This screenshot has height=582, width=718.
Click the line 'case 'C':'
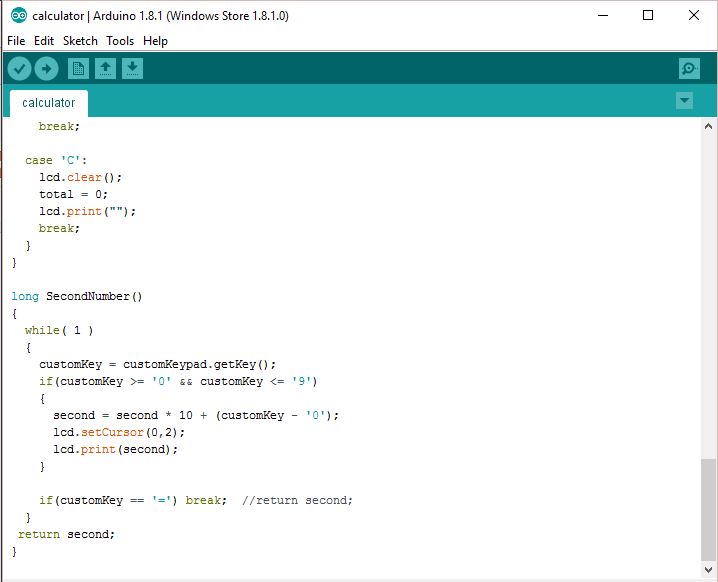(x=56, y=160)
